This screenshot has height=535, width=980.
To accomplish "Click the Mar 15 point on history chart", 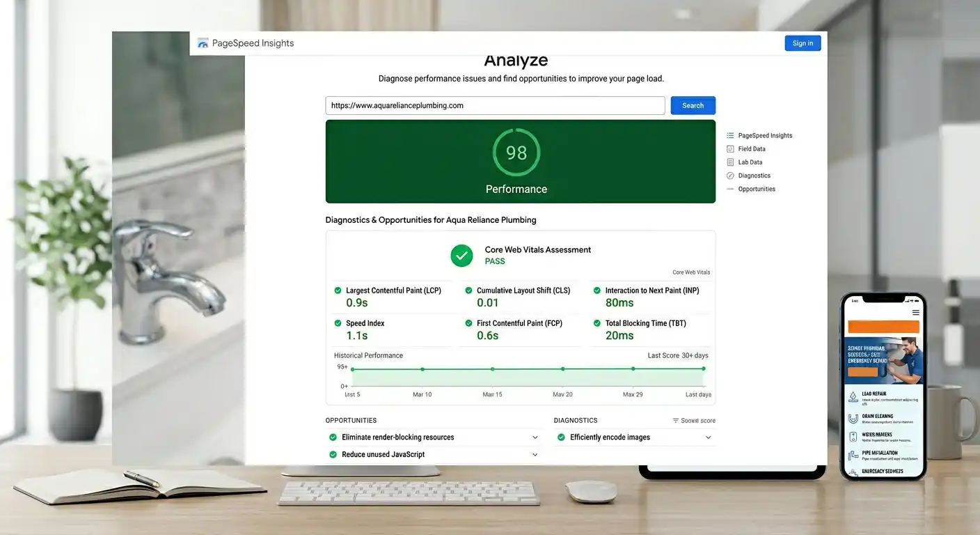I will pyautogui.click(x=493, y=369).
